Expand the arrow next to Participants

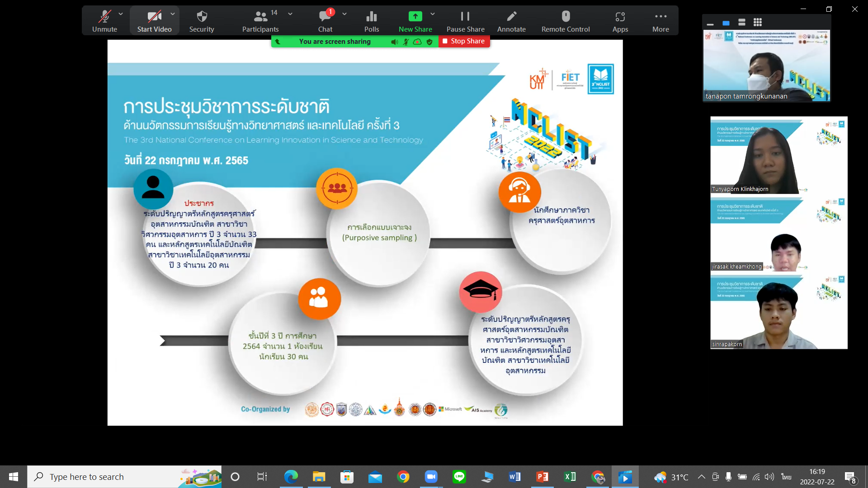(290, 14)
